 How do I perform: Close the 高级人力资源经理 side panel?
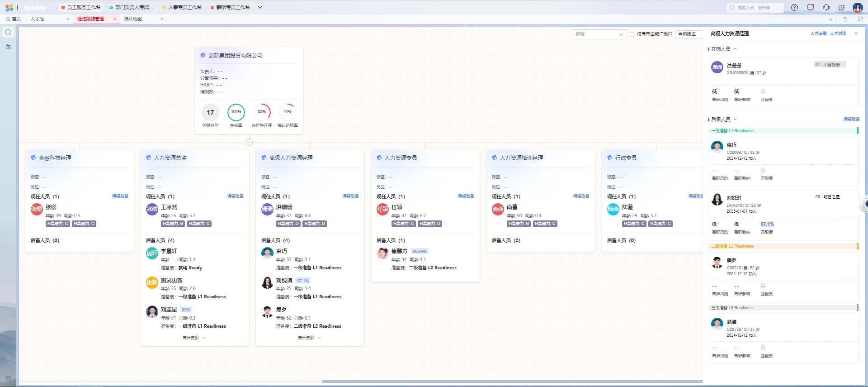click(856, 33)
